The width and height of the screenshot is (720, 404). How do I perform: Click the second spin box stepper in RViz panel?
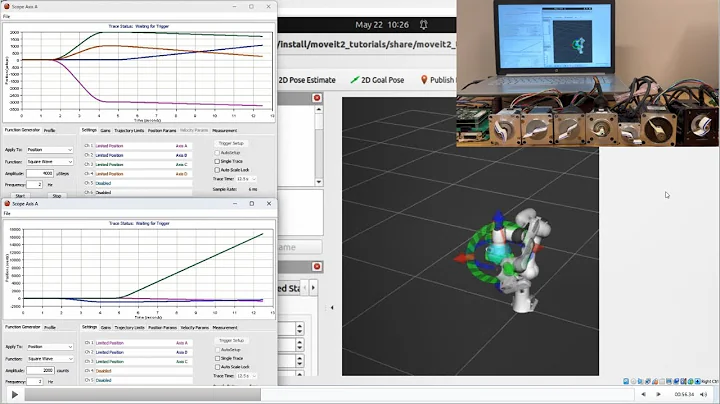click(x=299, y=344)
